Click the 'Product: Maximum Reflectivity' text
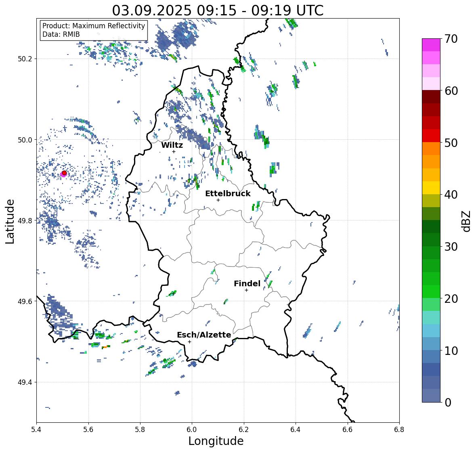This screenshot has height=451, width=476. (x=94, y=26)
